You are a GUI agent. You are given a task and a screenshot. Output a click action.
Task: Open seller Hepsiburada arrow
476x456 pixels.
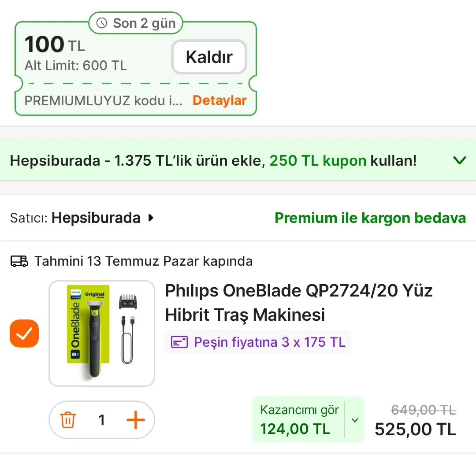151,218
